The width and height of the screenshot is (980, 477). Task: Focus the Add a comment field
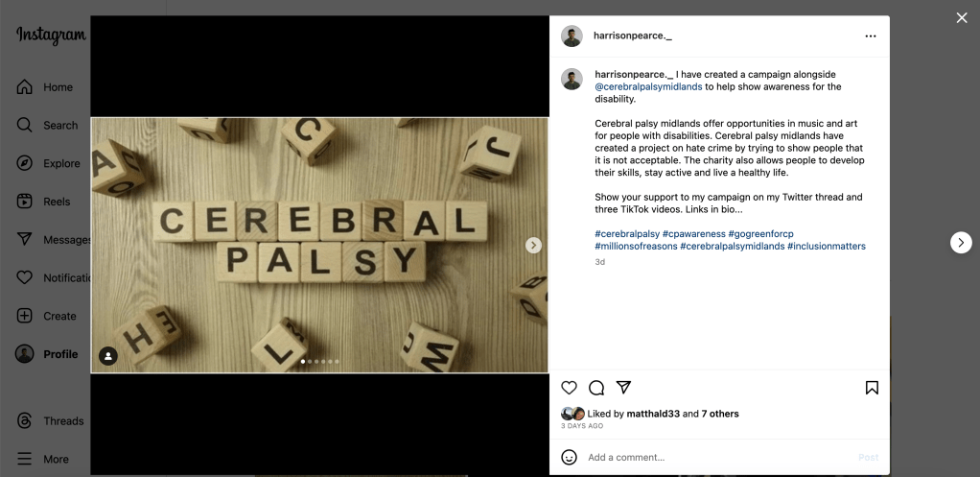click(719, 458)
